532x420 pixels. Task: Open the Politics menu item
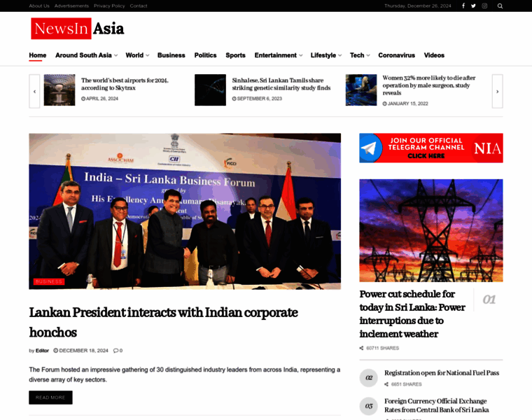click(205, 55)
